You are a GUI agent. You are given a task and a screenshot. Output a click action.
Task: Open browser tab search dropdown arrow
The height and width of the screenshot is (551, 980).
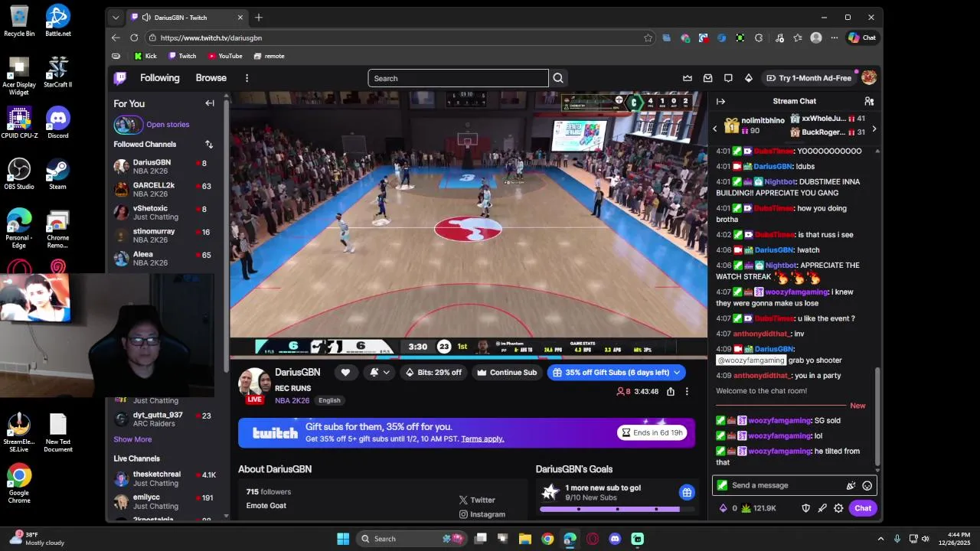(116, 17)
